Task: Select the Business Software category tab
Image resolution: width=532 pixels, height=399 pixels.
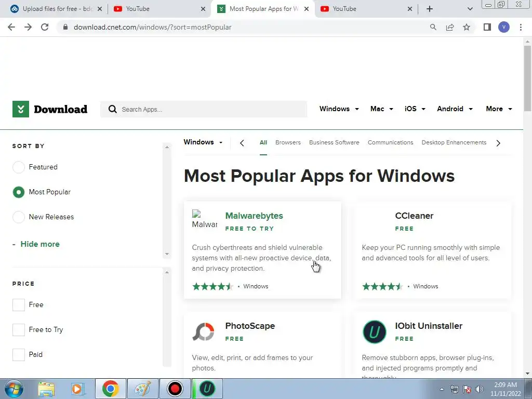Action: point(334,142)
